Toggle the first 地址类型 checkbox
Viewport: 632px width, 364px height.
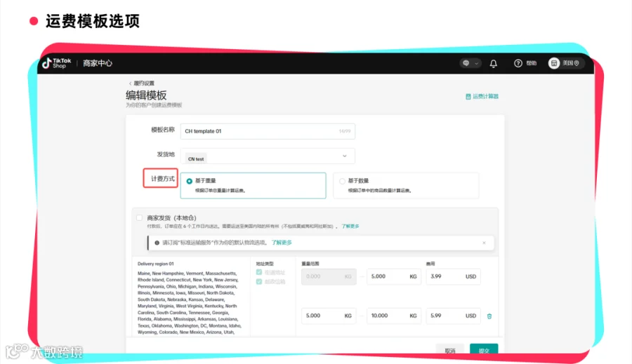[x=258, y=273]
